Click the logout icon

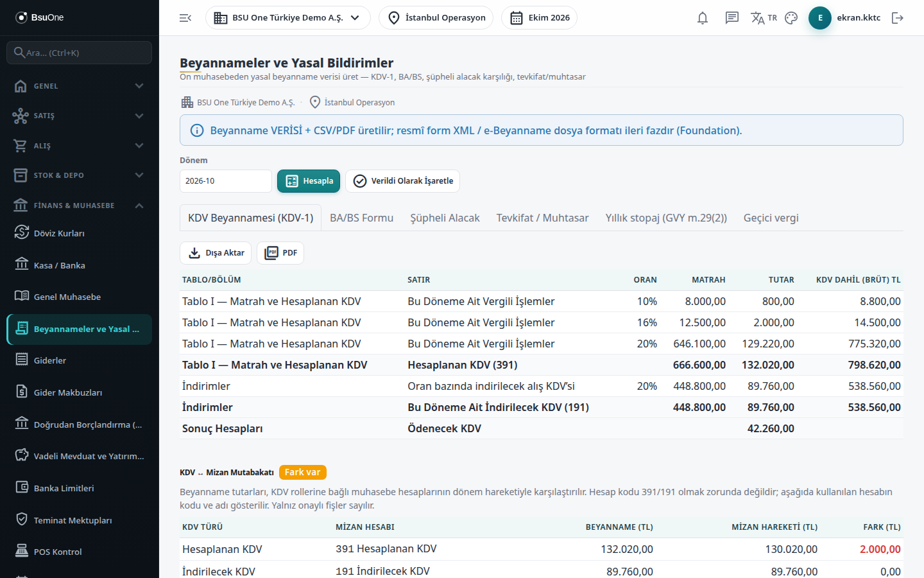(898, 18)
